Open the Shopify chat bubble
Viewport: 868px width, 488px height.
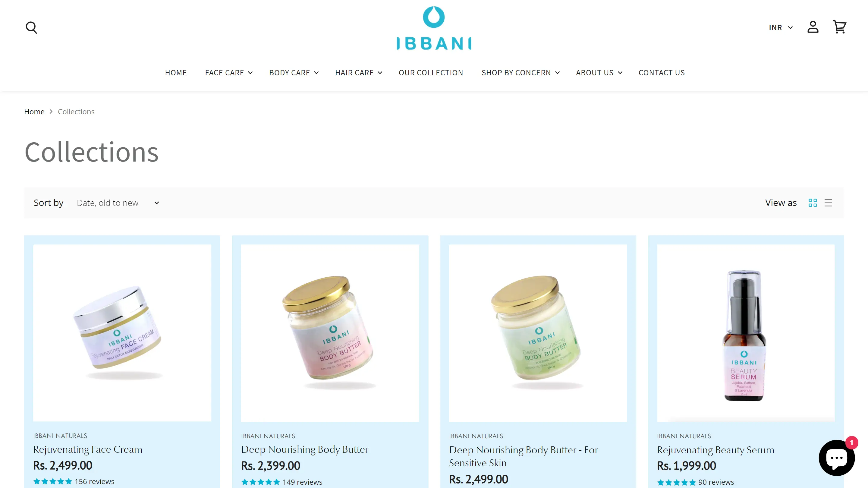click(x=837, y=458)
